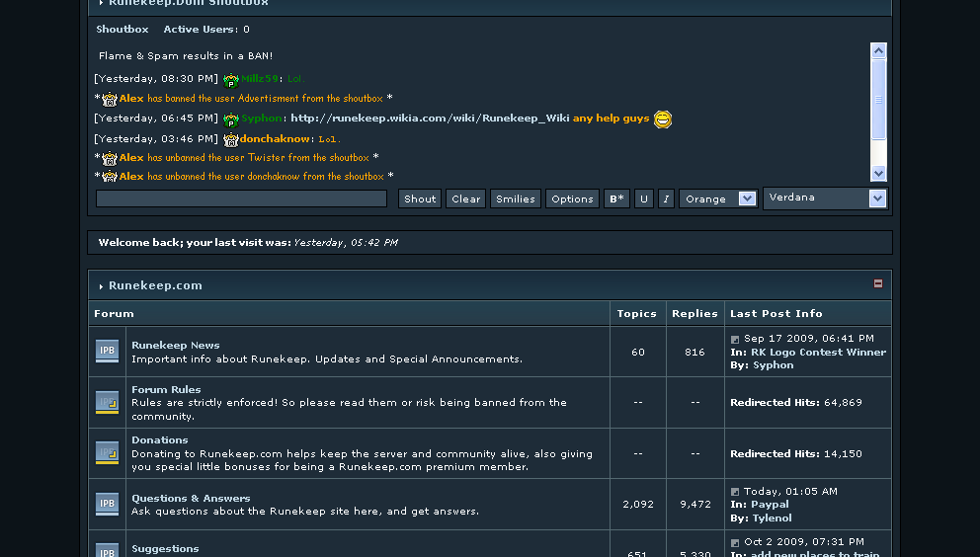Click donchaknow's crown rank icon

[x=230, y=139]
